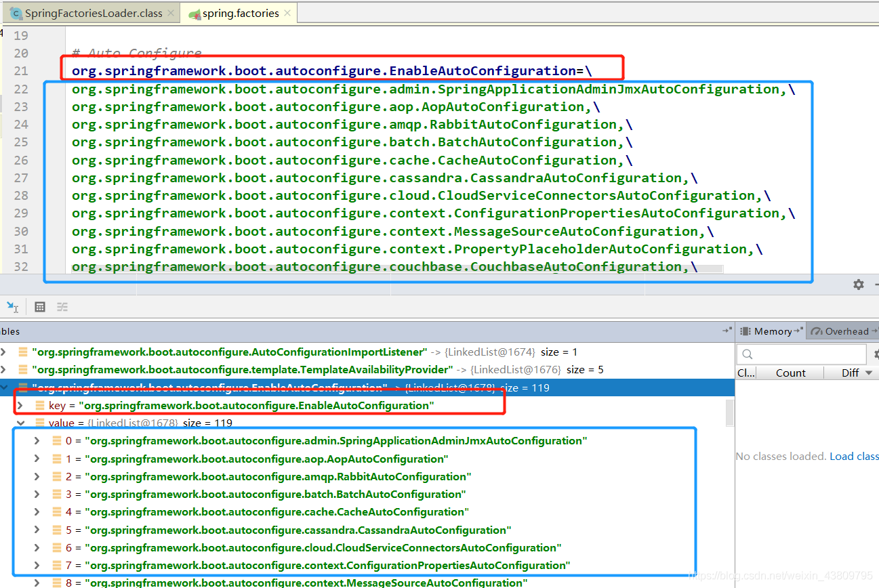This screenshot has height=588, width=879.
Task: Click the pin icon on Variables panel header
Action: point(727,331)
